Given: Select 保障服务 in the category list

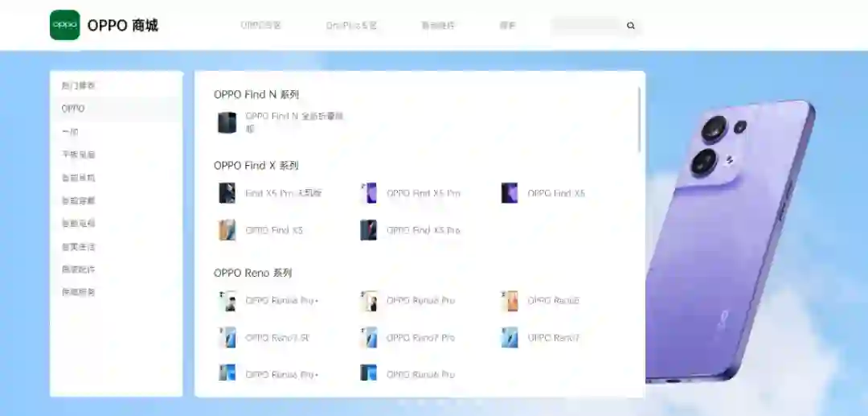Looking at the screenshot, I should tap(117, 292).
